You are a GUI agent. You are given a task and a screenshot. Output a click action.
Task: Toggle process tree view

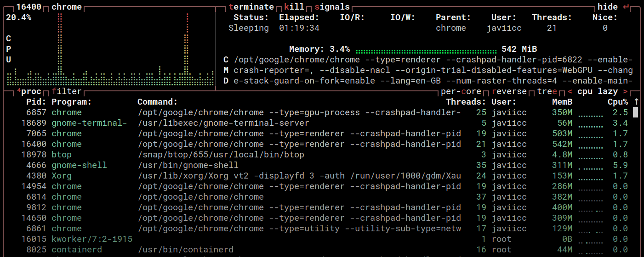click(x=547, y=91)
